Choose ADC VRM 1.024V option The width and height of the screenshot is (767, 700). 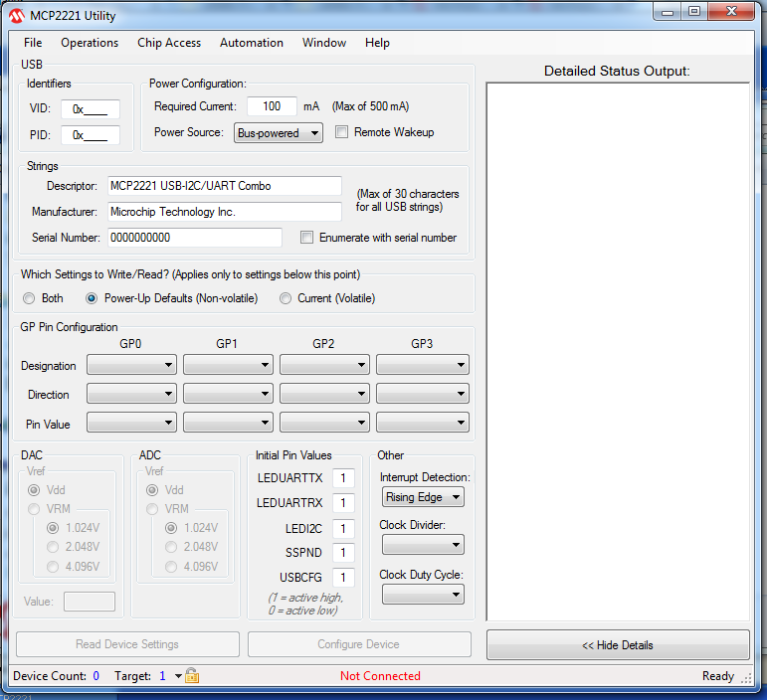pyautogui.click(x=171, y=528)
